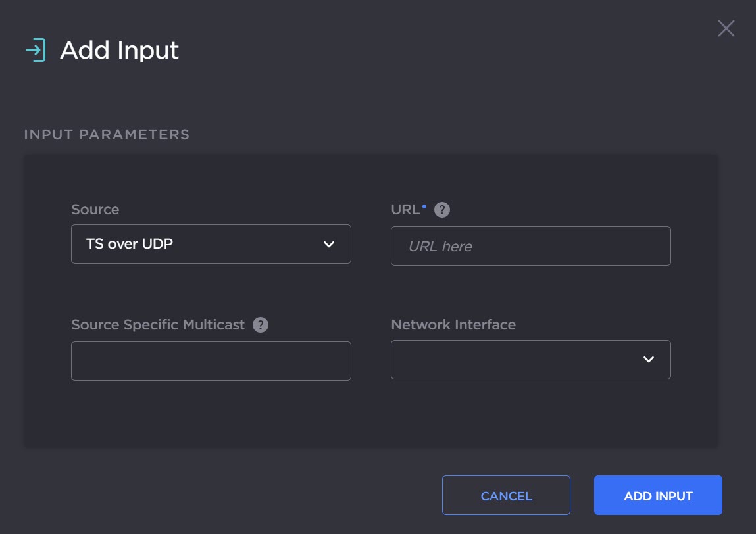Click the Source field label
Image resolution: width=756 pixels, height=534 pixels.
tap(95, 210)
